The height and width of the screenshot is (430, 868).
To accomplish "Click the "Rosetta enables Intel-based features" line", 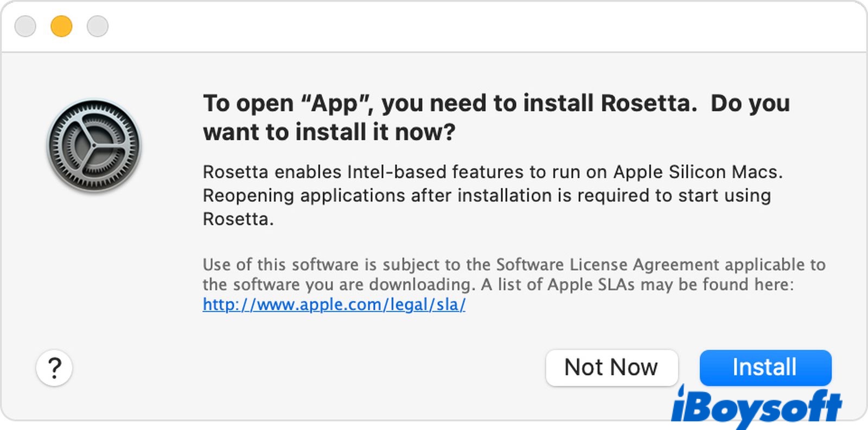I will tap(493, 172).
